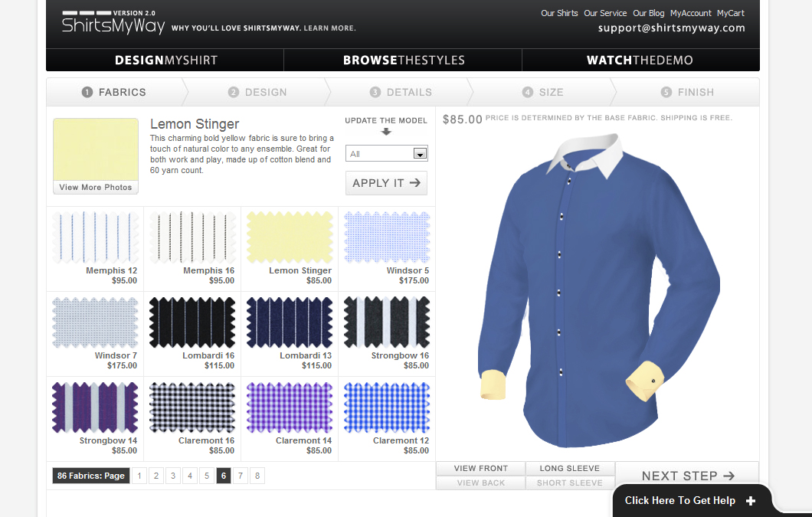Screen dimensions: 812x517
Task: Switch to View Front
Action: pyautogui.click(x=480, y=469)
